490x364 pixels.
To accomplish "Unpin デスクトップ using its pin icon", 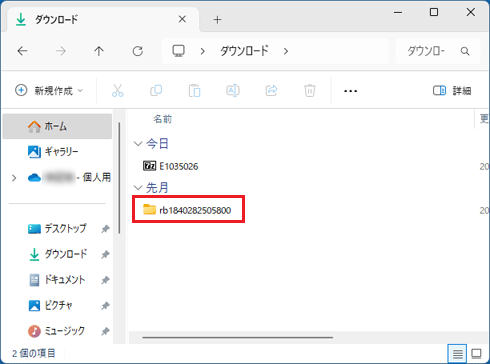I will (x=105, y=229).
